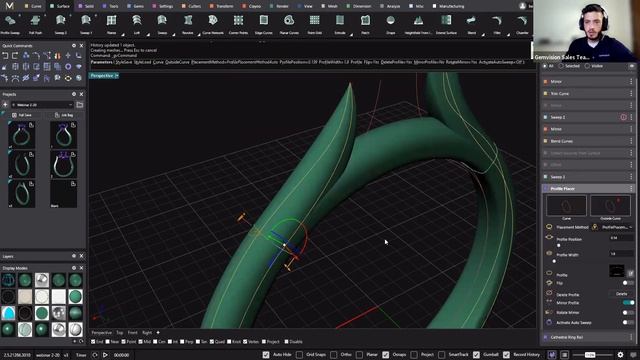Image resolution: width=640 pixels, height=360 pixels.
Task: Open options menu for Trim Curve item
Action: (631, 93)
